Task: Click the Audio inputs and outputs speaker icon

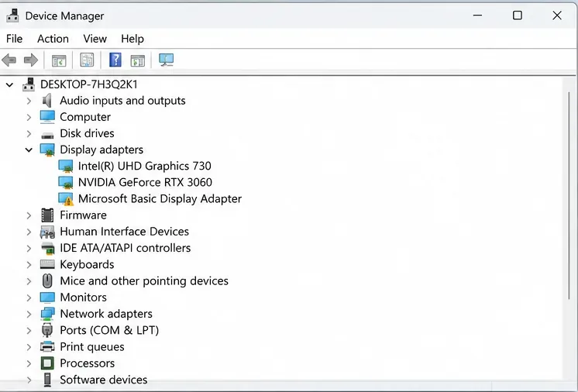Action: [46, 101]
